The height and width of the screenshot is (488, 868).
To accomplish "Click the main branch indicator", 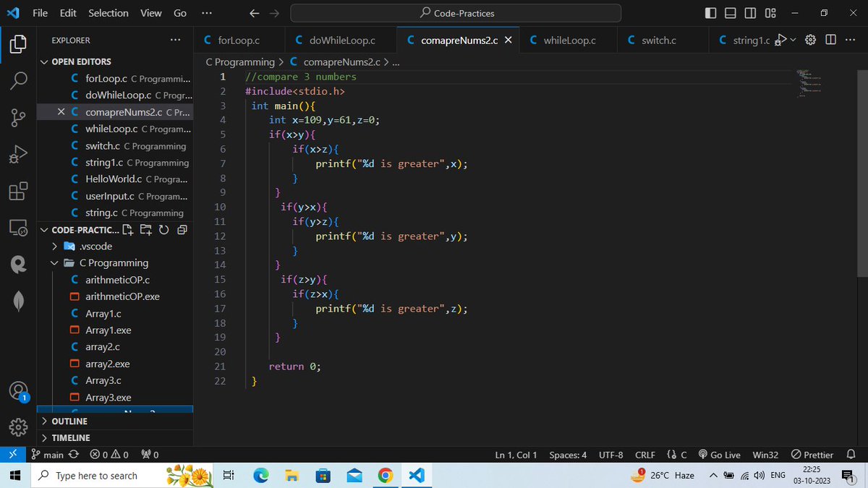I will pos(48,455).
